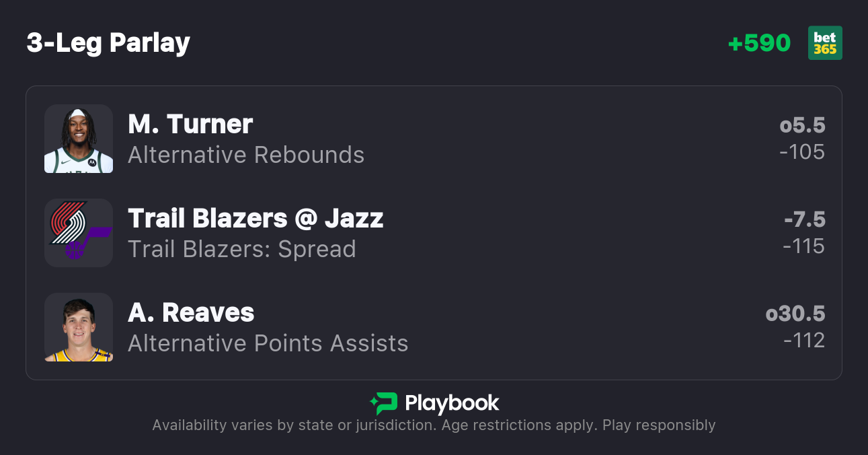Select the -7.5 spread line
The image size is (868, 455).
[804, 220]
